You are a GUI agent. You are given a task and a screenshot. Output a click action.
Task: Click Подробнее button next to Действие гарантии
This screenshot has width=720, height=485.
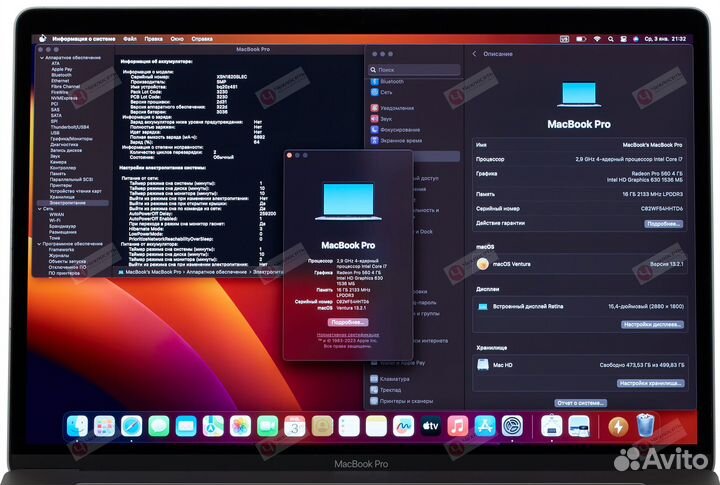point(663,224)
